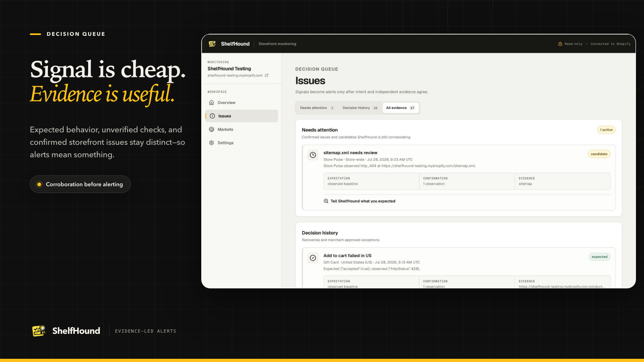
Task: Switch to the Needs attention tab
Action: click(317, 108)
